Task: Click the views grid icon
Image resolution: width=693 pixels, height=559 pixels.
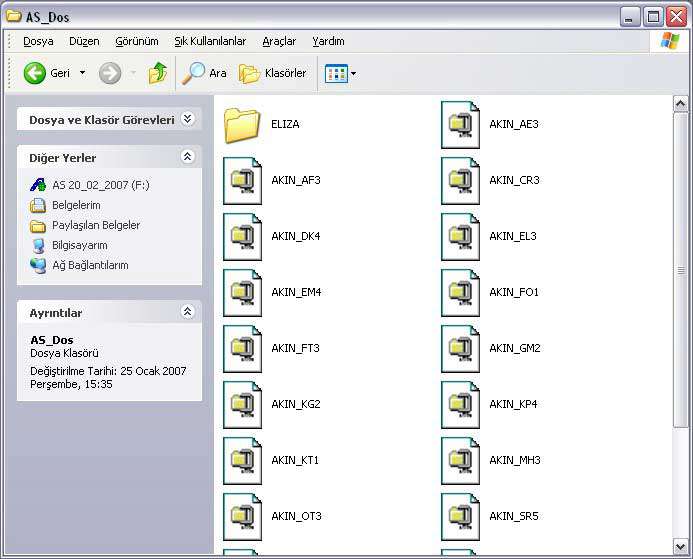Action: tap(336, 73)
